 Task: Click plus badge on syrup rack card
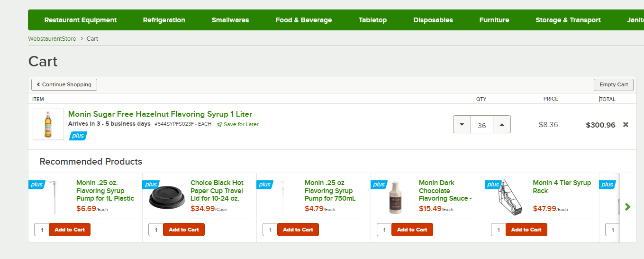[x=493, y=185]
